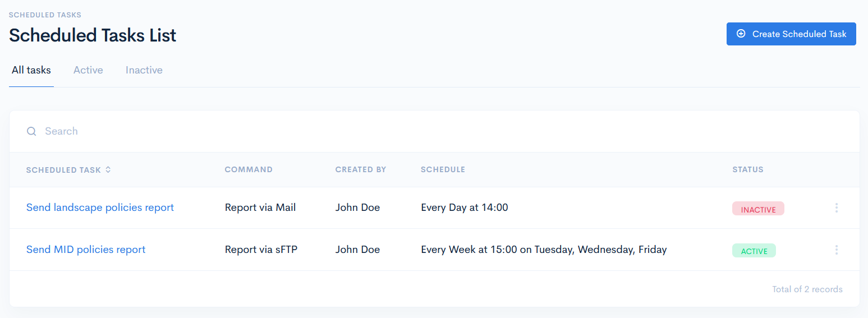Click the Command column header
The height and width of the screenshot is (318, 868).
click(249, 169)
